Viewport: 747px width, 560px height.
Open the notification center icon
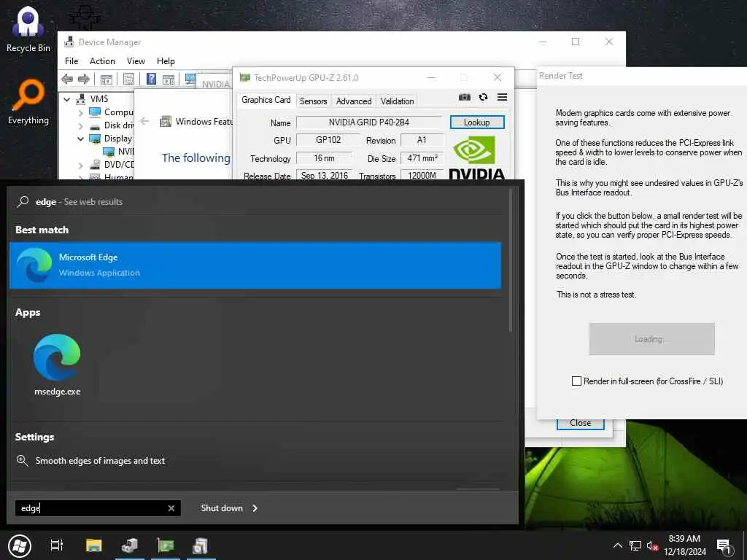(723, 546)
